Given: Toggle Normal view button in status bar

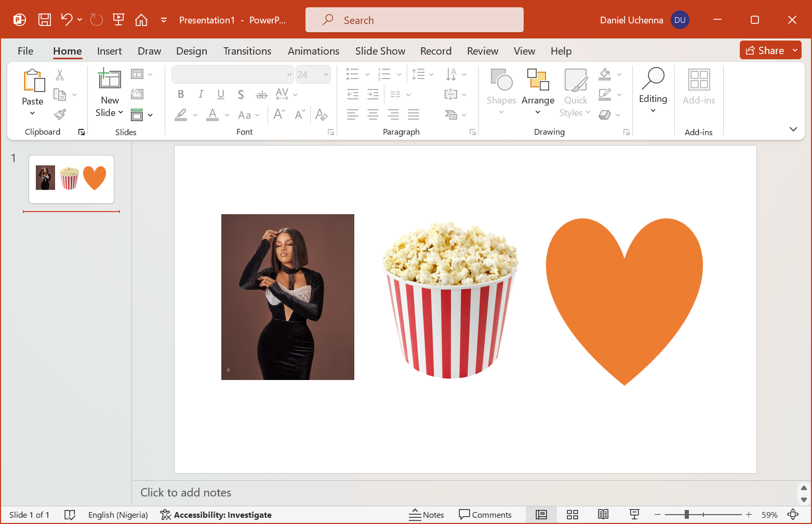Looking at the screenshot, I should [541, 515].
